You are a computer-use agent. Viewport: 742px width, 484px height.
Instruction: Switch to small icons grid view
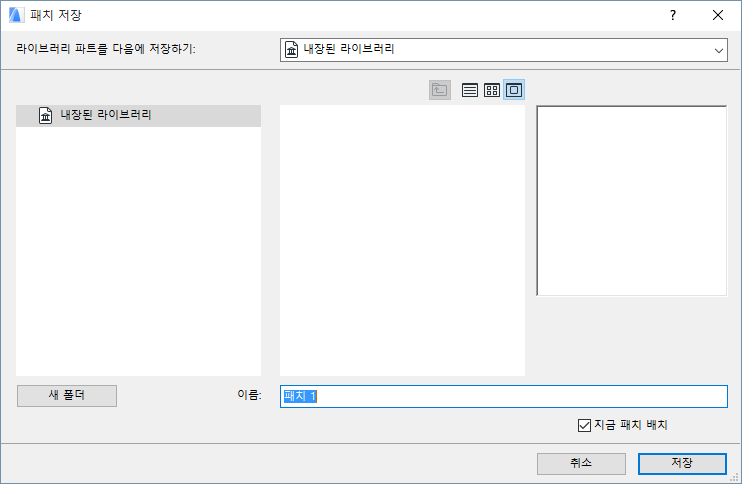coord(492,90)
